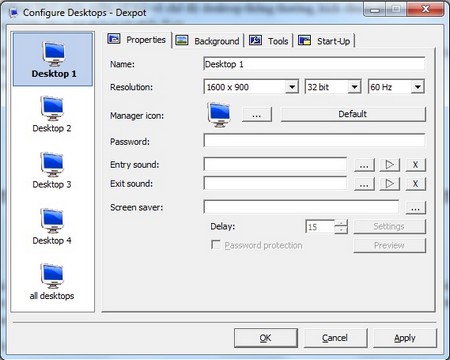
Task: Open screen saver Settings
Action: pos(389,227)
